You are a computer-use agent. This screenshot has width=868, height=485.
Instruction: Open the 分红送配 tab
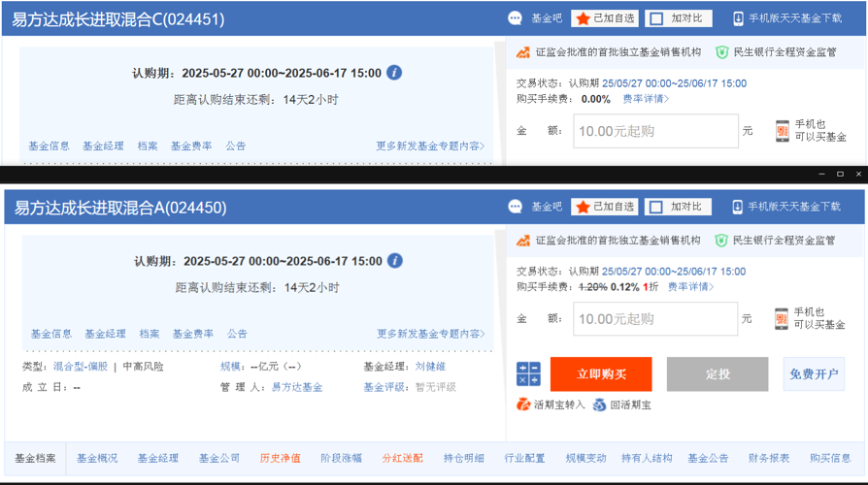pyautogui.click(x=403, y=459)
